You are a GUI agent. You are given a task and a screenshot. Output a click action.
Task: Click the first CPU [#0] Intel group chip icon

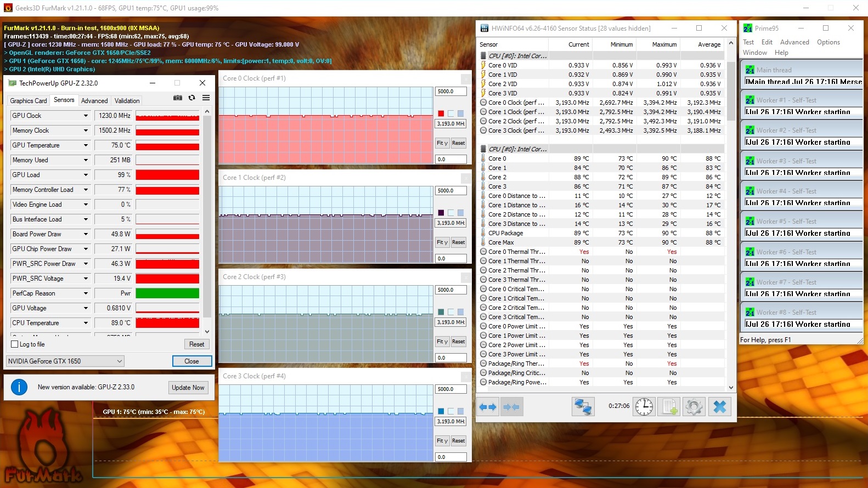483,56
